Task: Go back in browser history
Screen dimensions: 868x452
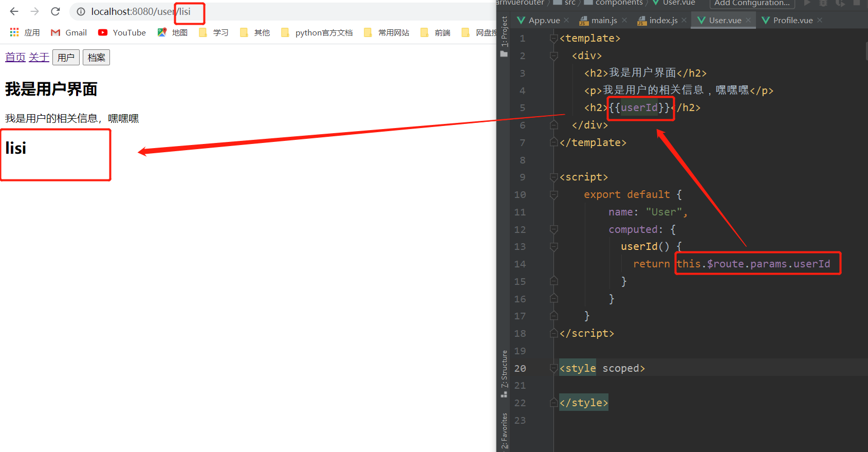Action: pos(14,11)
